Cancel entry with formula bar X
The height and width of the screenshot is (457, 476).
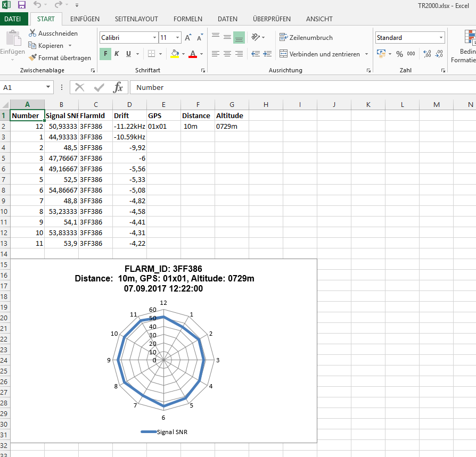(x=79, y=88)
